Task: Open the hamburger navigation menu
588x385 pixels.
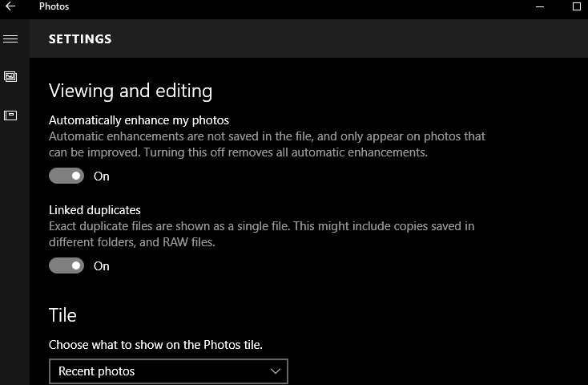Action: (x=10, y=38)
